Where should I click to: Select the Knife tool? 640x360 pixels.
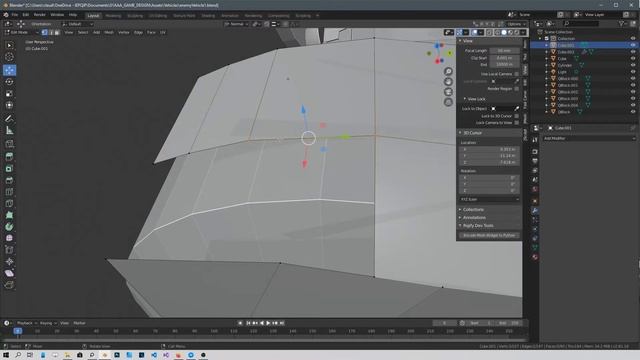9,203
